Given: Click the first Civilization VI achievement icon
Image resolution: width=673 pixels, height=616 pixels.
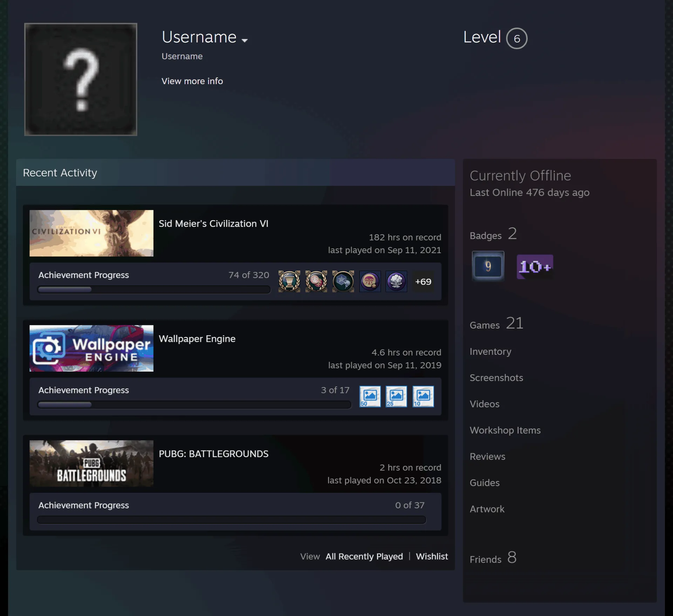Looking at the screenshot, I should click(289, 281).
